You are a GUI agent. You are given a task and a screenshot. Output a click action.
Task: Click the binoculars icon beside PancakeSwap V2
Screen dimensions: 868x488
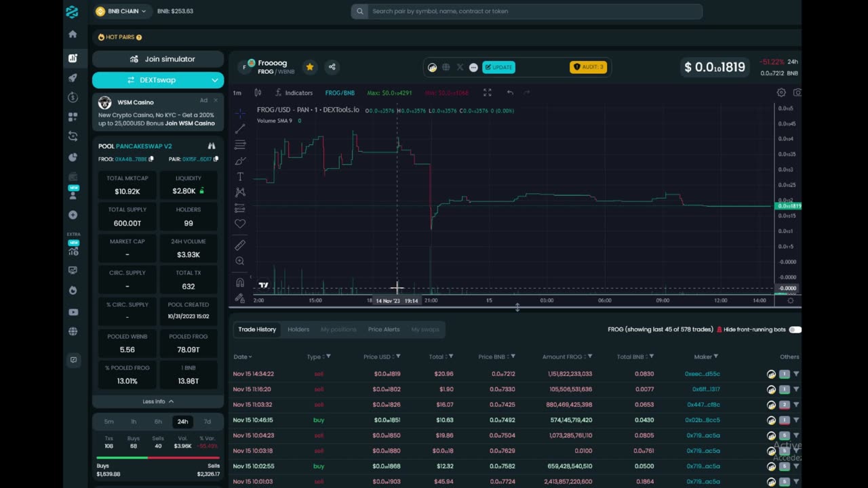[212, 146]
